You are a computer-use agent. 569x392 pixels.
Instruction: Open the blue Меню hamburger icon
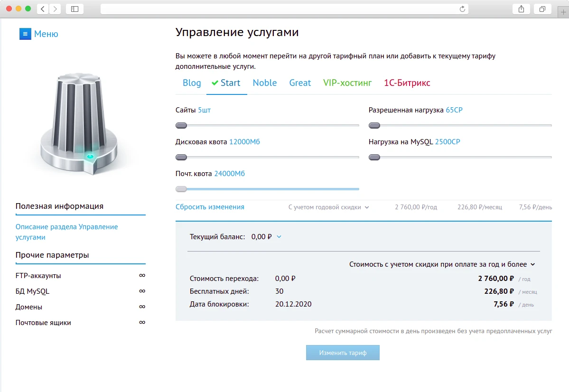[25, 34]
